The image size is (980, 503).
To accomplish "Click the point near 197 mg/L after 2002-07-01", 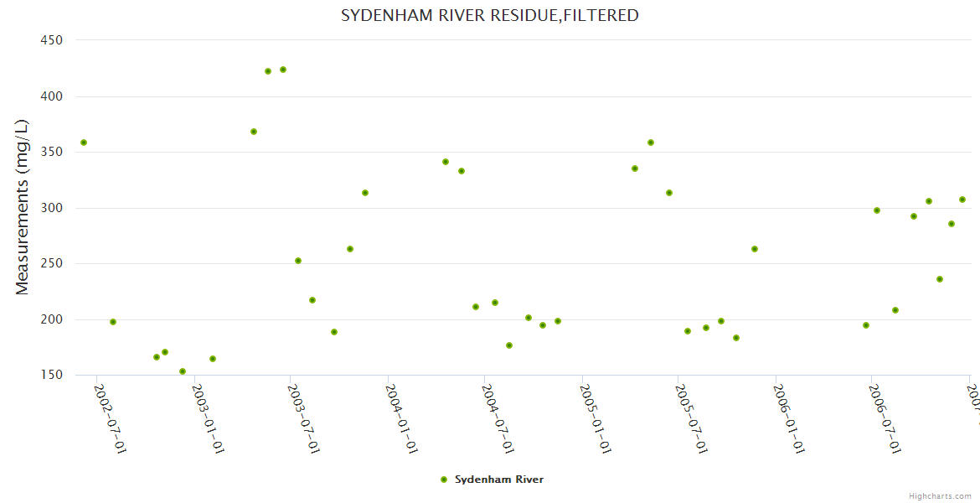I will tap(113, 322).
